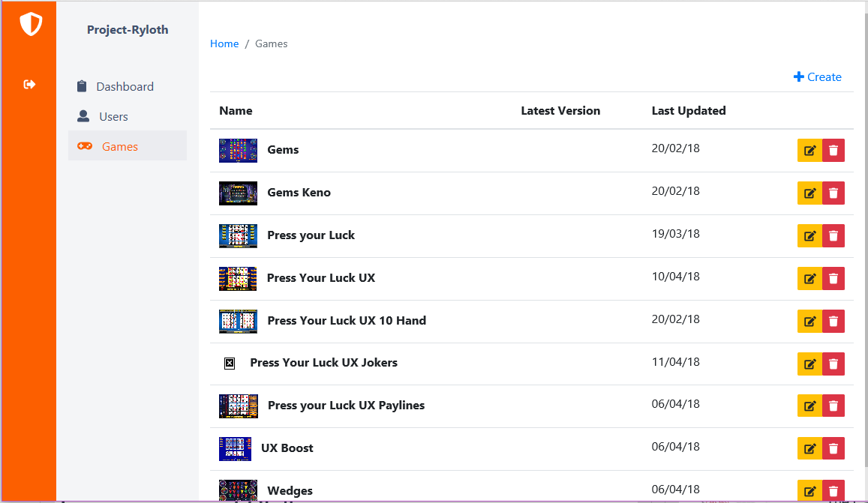Click the UX Boost thumbnail image
The width and height of the screenshot is (868, 503).
point(235,448)
